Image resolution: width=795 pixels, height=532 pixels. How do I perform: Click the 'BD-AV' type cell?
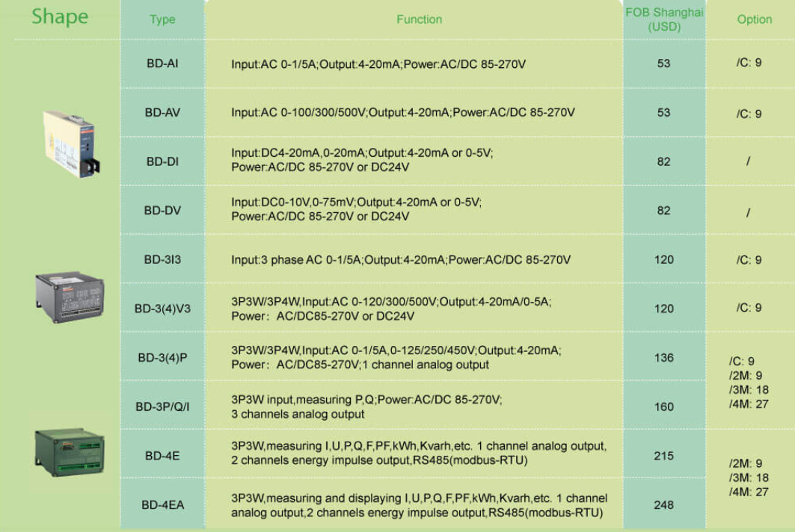[162, 113]
